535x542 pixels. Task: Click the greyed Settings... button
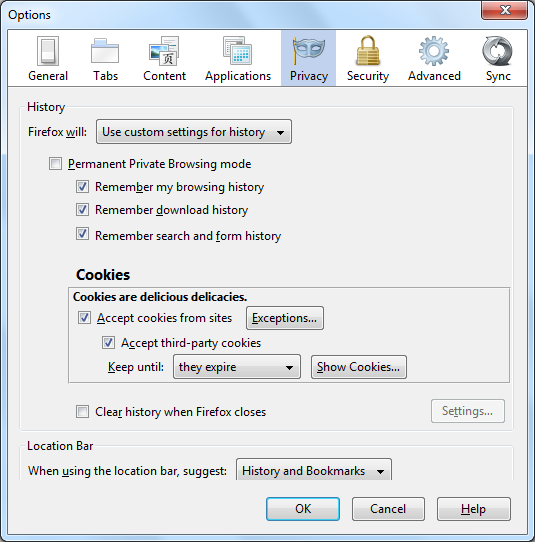468,411
